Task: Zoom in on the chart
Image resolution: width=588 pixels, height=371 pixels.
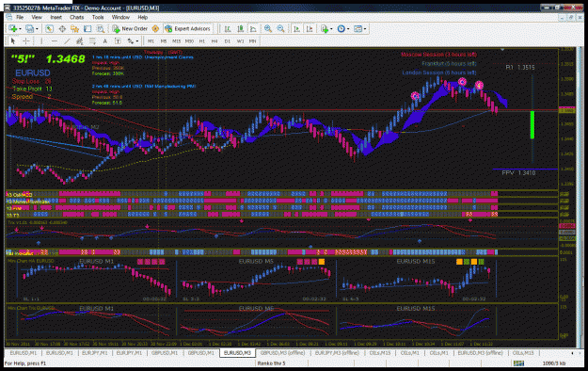Action: [x=268, y=29]
